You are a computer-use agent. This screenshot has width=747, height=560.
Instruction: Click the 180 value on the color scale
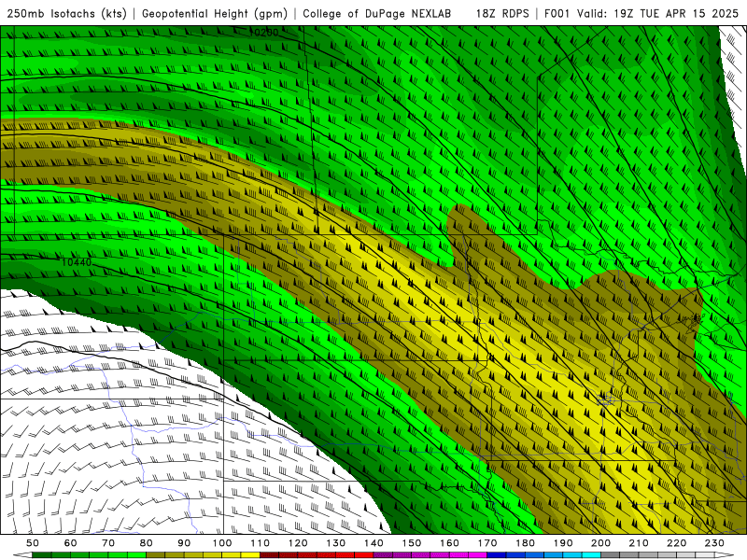point(525,543)
